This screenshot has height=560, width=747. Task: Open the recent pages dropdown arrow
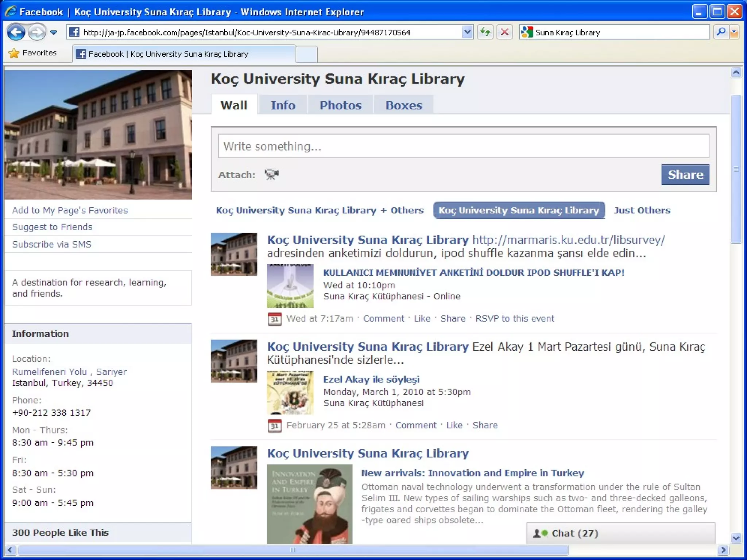pyautogui.click(x=54, y=32)
